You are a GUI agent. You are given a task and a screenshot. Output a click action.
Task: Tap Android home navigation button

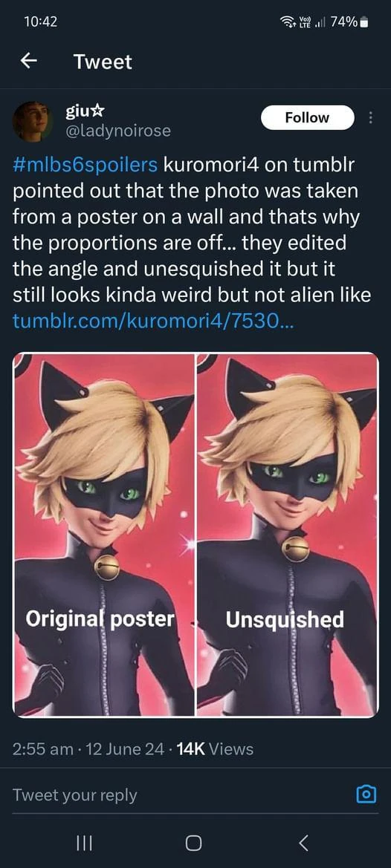coord(193,843)
